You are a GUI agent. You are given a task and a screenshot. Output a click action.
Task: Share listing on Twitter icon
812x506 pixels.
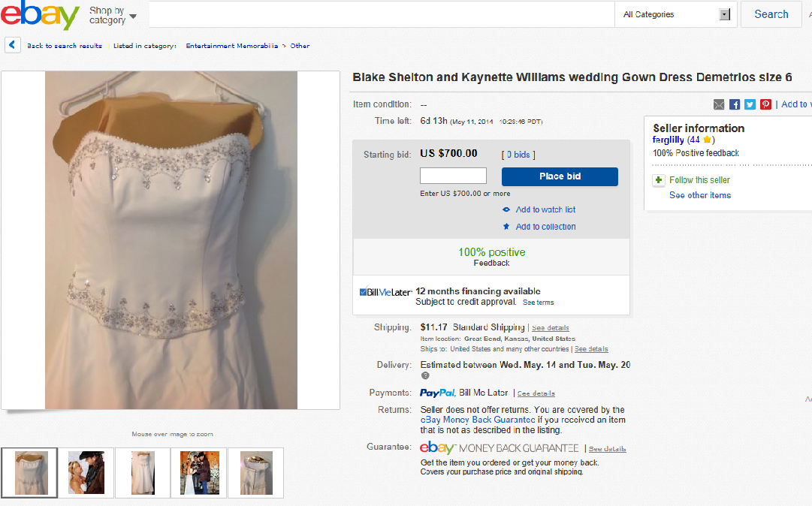pos(750,104)
